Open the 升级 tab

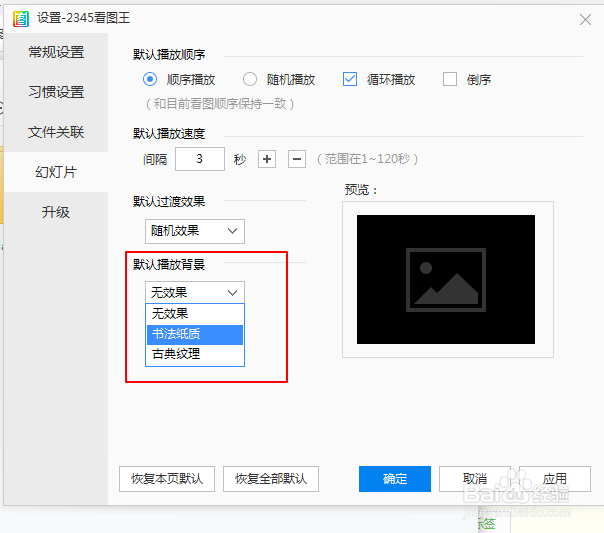coord(56,212)
